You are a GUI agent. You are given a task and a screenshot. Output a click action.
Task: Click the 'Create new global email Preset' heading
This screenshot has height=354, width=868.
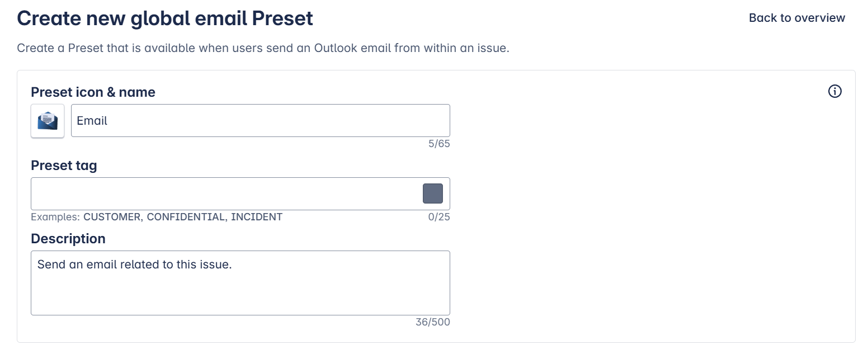(x=165, y=18)
